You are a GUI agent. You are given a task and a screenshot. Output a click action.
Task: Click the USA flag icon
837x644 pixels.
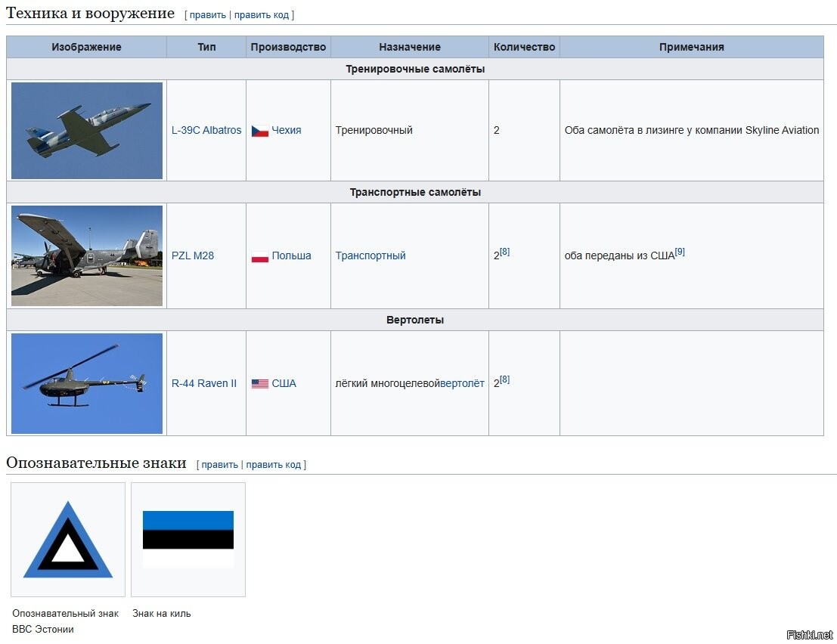[x=260, y=384]
